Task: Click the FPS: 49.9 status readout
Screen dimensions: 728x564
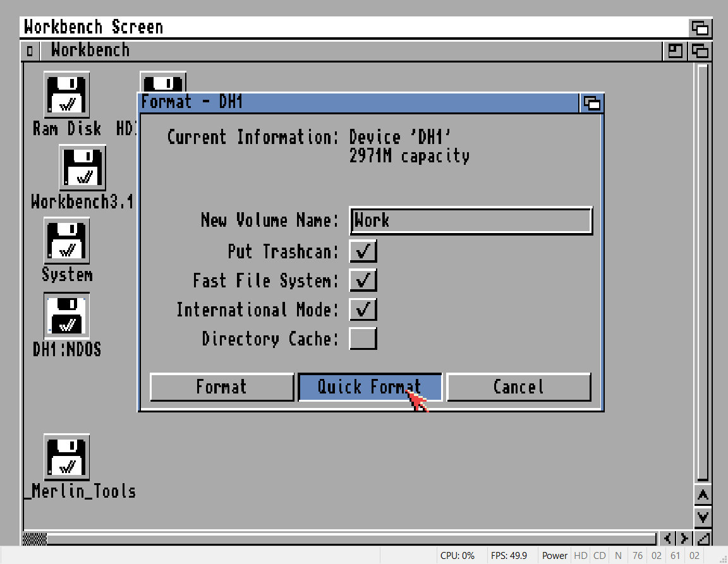Action: 509,556
